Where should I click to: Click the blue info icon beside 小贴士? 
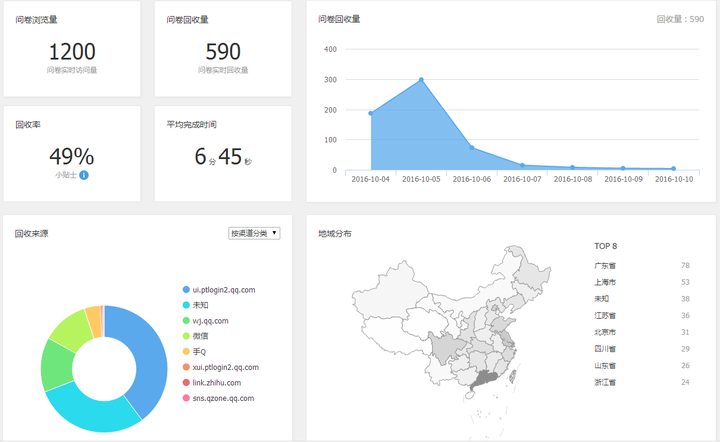84,175
